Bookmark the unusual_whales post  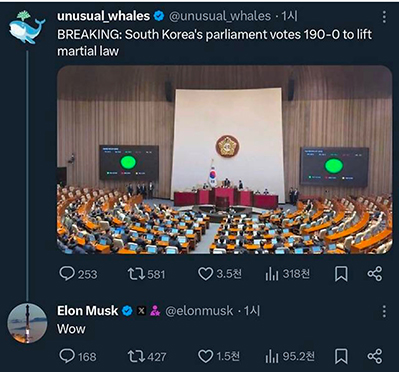(x=341, y=274)
